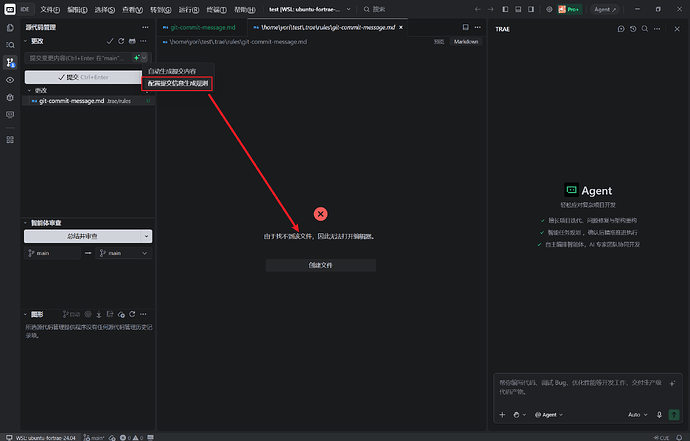Click the Agent button in title bar
This screenshot has height=441, width=690.
point(605,9)
